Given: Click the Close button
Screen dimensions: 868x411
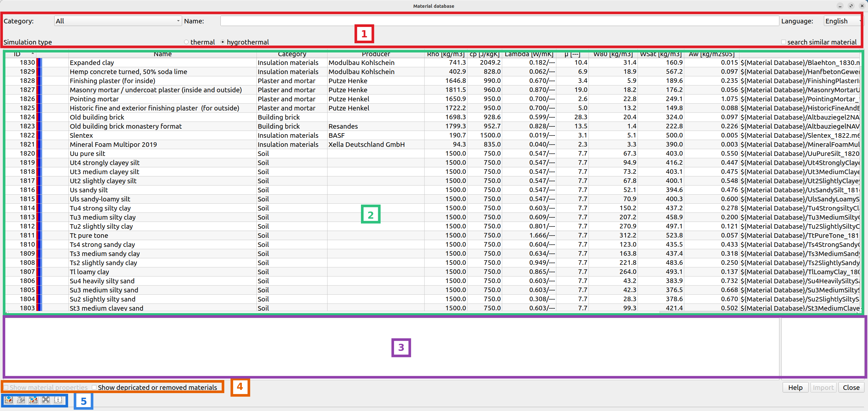Looking at the screenshot, I should tap(851, 387).
